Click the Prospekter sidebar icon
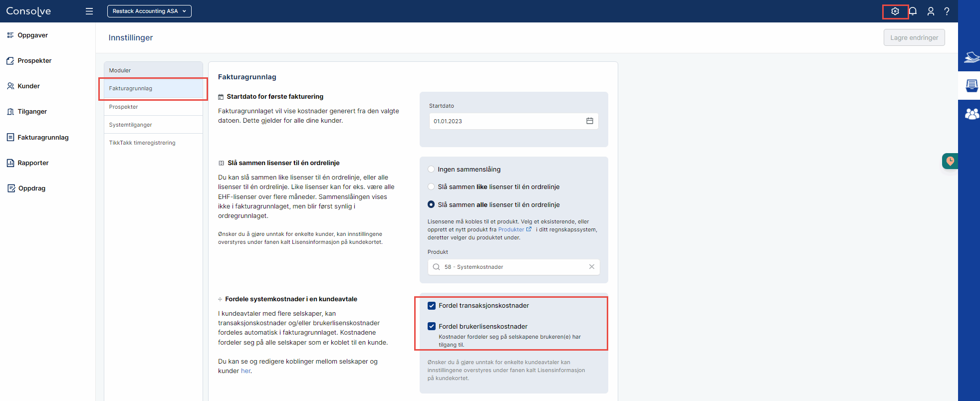Viewport: 980px width, 401px height. 10,60
